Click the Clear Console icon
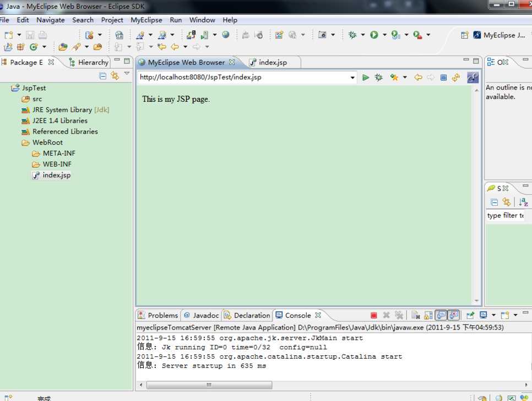Viewport: 532px width, 401px height. pyautogui.click(x=416, y=315)
